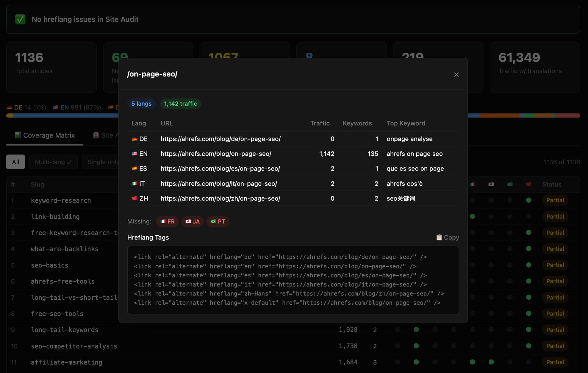
Task: Click the '1,142 traffic' badge
Action: (180, 104)
